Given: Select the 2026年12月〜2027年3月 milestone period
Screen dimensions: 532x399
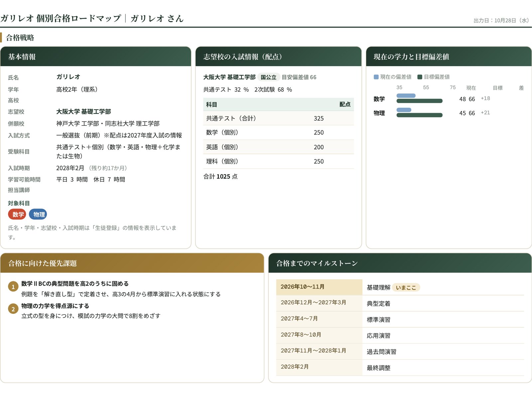Looking at the screenshot, I should (314, 303).
